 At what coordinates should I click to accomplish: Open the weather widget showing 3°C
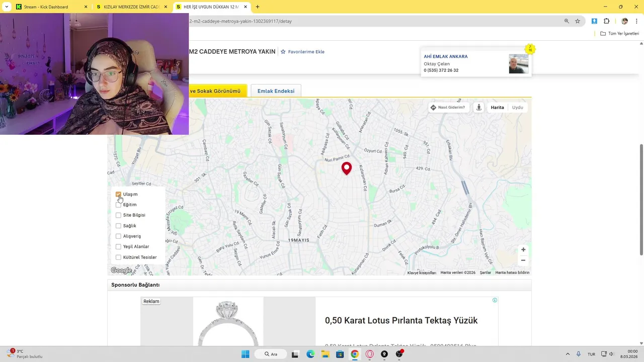click(24, 354)
